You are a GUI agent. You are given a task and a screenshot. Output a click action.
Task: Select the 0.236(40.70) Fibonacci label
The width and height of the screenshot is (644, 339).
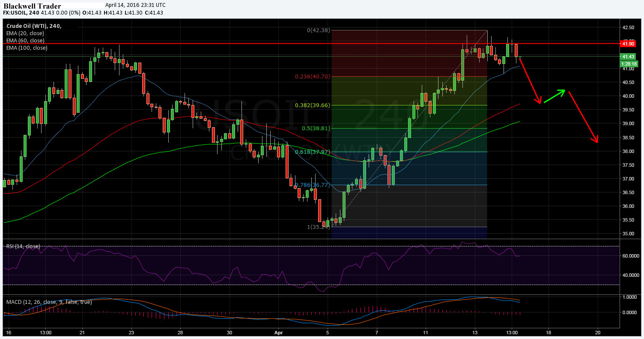pyautogui.click(x=313, y=77)
